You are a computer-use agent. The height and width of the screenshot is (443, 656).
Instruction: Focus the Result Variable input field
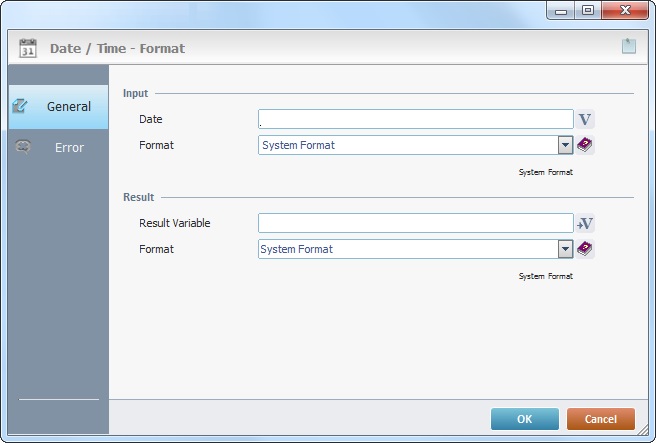pyautogui.click(x=415, y=223)
